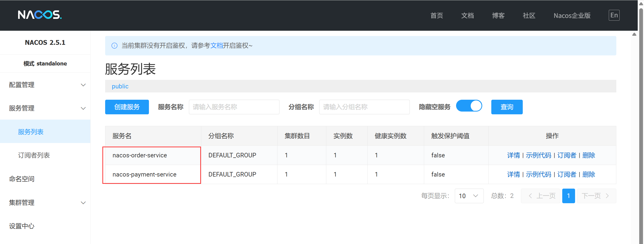Open 详情 for nacos-payment-service
This screenshot has width=644, height=244.
[513, 175]
